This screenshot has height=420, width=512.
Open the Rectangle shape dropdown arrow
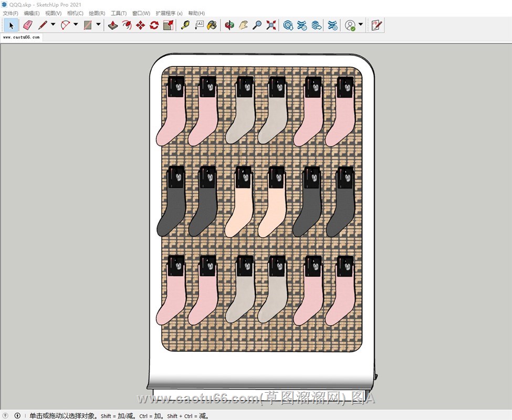click(x=98, y=25)
